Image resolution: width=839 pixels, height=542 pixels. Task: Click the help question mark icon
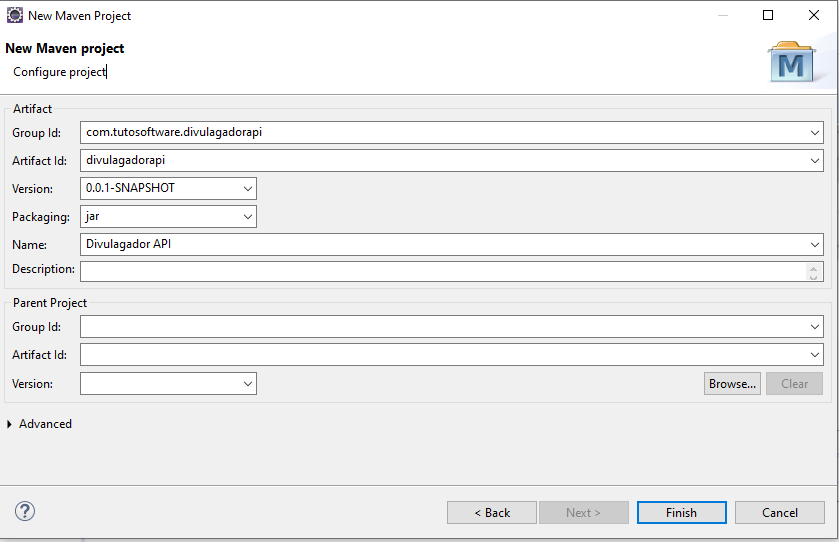25,511
